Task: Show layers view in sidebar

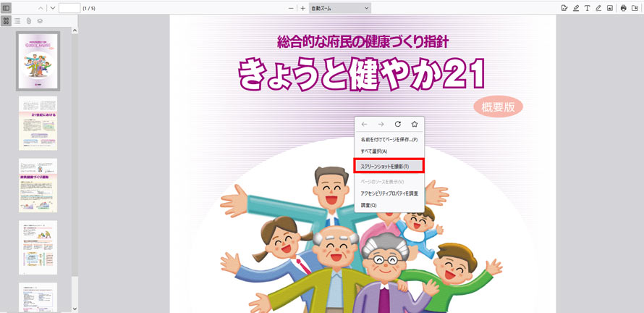Action: (x=40, y=20)
